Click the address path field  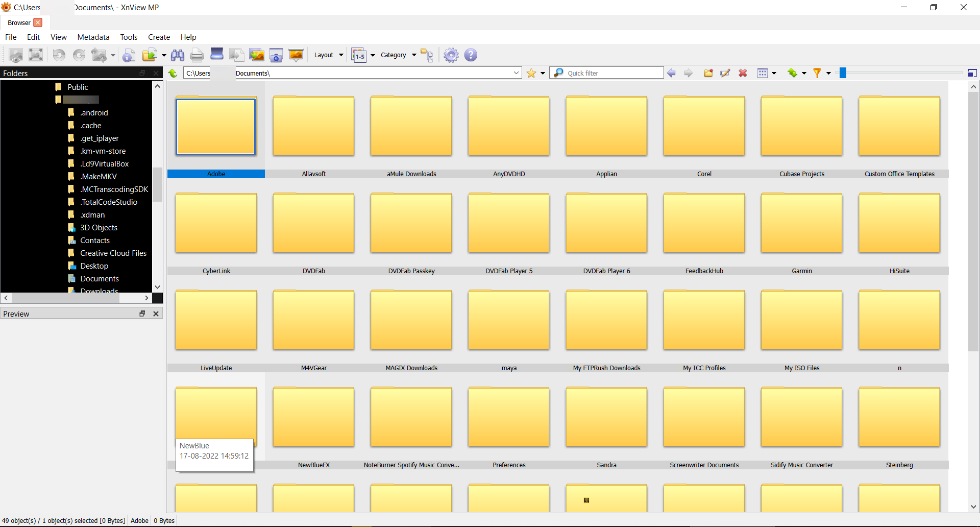click(352, 73)
